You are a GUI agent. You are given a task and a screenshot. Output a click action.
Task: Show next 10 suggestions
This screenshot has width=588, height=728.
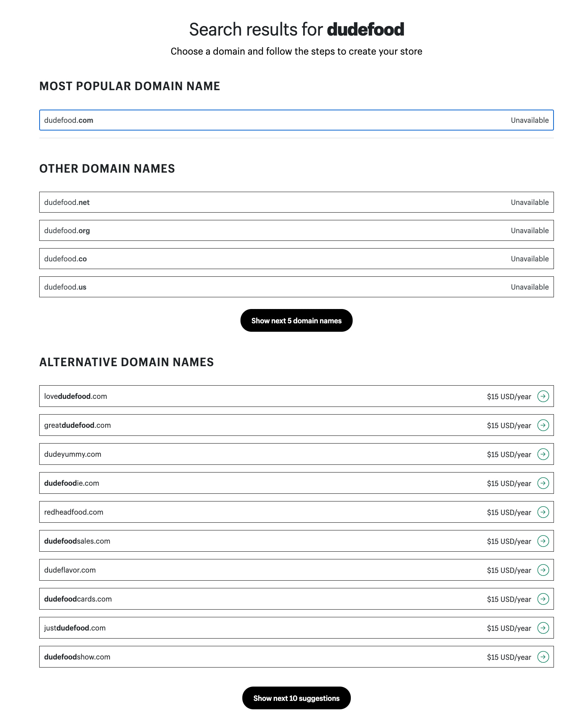[x=296, y=698]
